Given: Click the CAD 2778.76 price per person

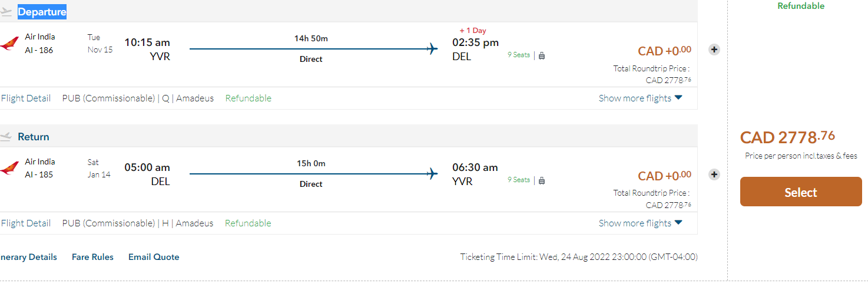Looking at the screenshot, I should point(787,137).
